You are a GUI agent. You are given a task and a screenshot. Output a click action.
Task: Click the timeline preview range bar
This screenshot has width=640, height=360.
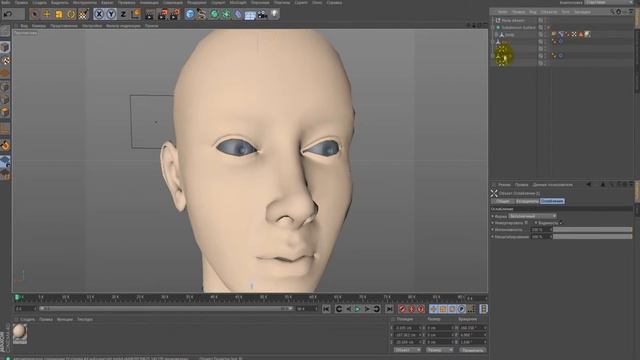(x=165, y=309)
